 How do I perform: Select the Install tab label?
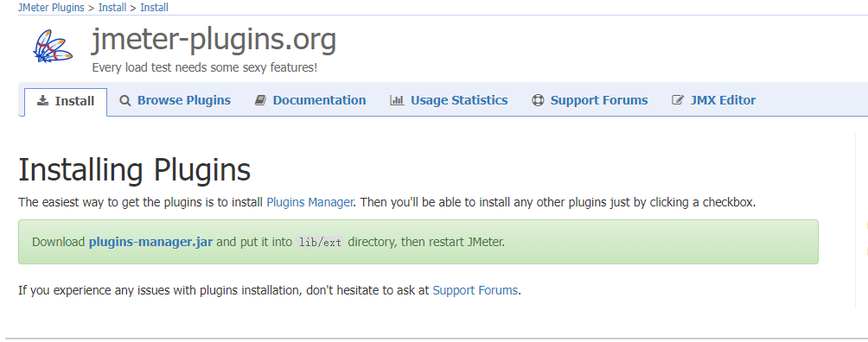coord(74,101)
